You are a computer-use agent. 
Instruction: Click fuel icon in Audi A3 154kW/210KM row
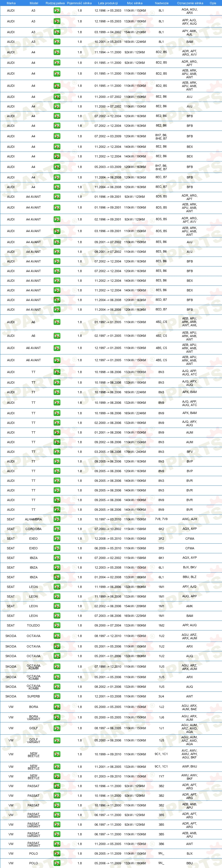pos(57,32)
